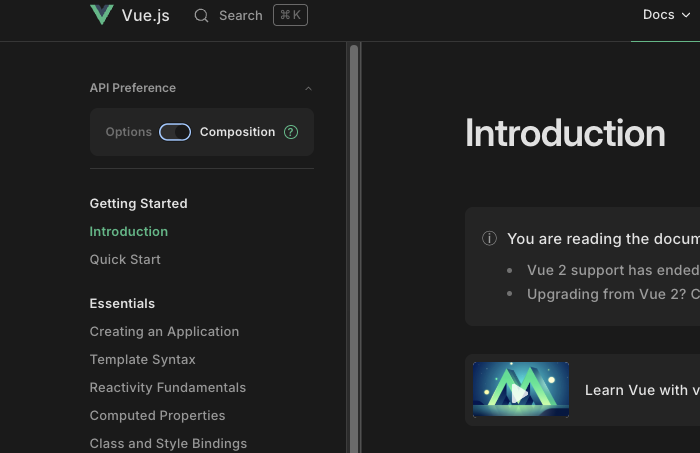Screen dimensions: 700x453
Task: Toggle the Options/Composition API switch
Action: [175, 132]
